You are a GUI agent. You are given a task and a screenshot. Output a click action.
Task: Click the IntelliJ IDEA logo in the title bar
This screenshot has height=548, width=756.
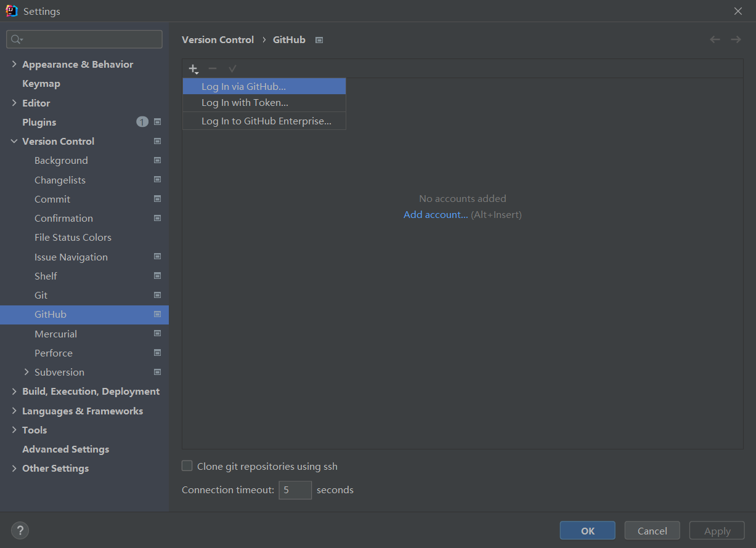point(11,10)
